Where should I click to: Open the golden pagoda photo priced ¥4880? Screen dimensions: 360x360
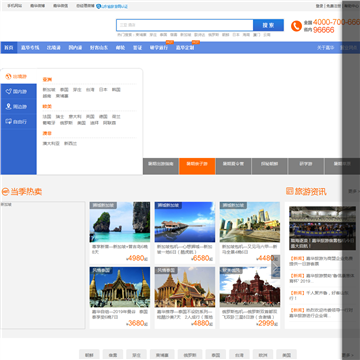pos(185,287)
